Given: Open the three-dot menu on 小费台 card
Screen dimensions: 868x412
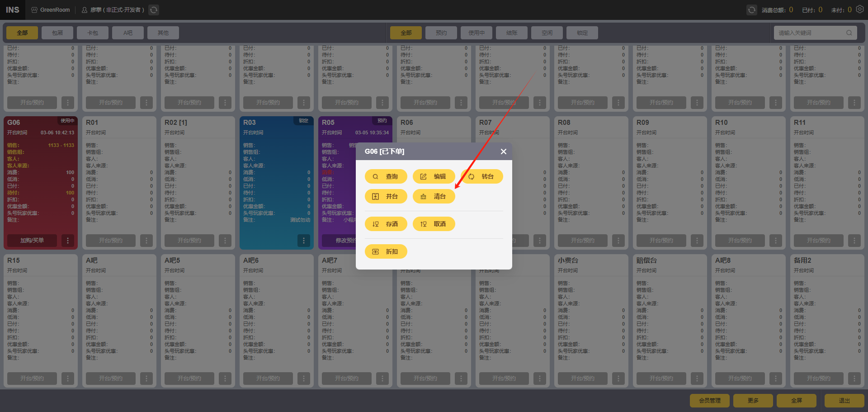Looking at the screenshot, I should point(618,379).
